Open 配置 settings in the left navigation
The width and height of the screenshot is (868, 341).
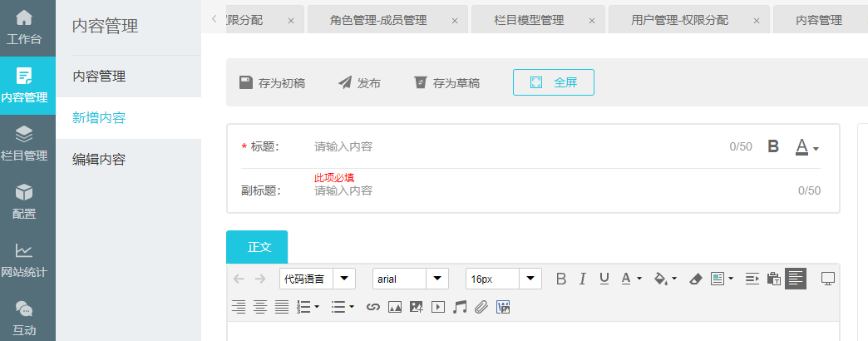click(x=25, y=202)
